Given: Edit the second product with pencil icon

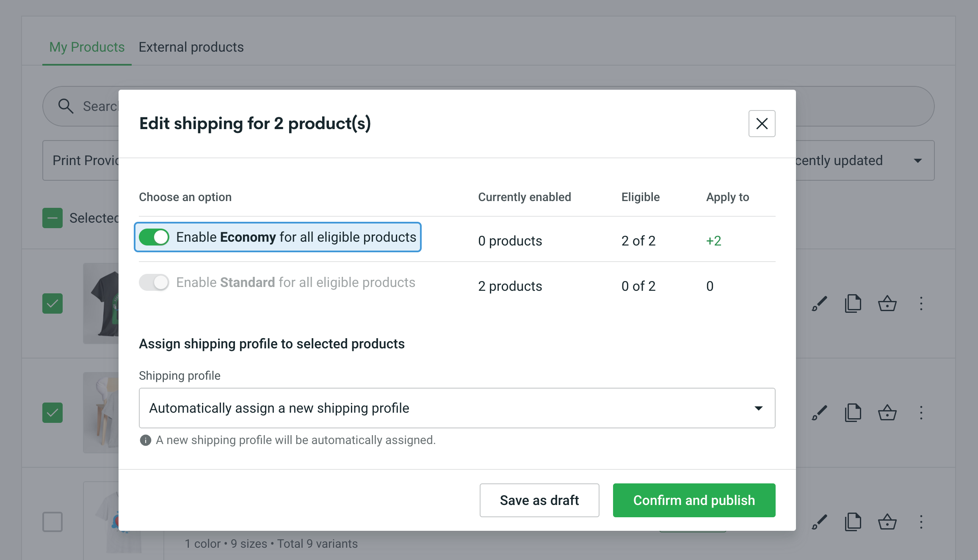Looking at the screenshot, I should (x=819, y=412).
